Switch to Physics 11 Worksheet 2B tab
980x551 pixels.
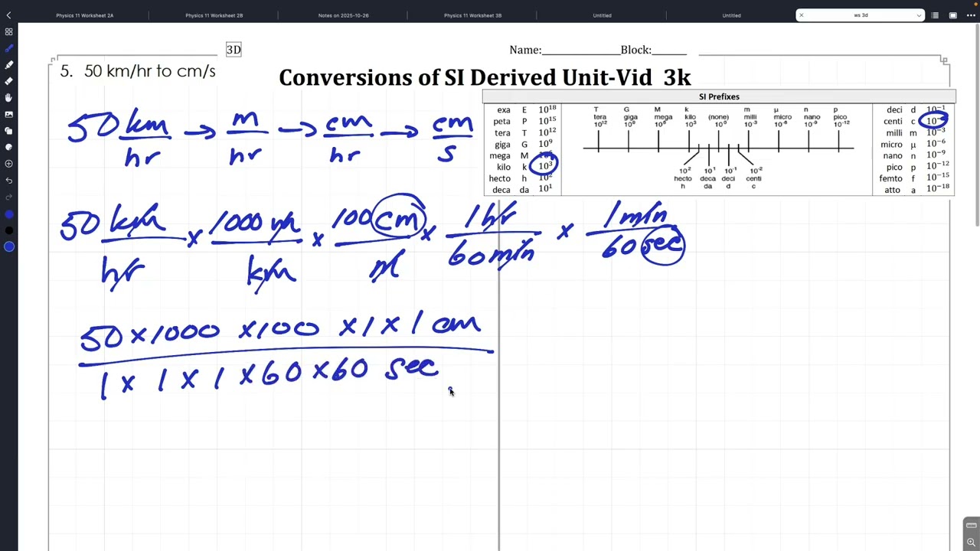click(214, 15)
